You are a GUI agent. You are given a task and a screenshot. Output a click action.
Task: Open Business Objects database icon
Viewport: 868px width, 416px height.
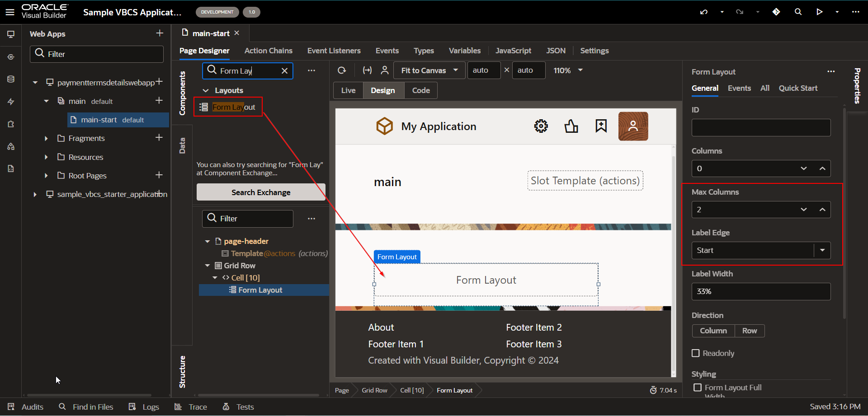11,79
